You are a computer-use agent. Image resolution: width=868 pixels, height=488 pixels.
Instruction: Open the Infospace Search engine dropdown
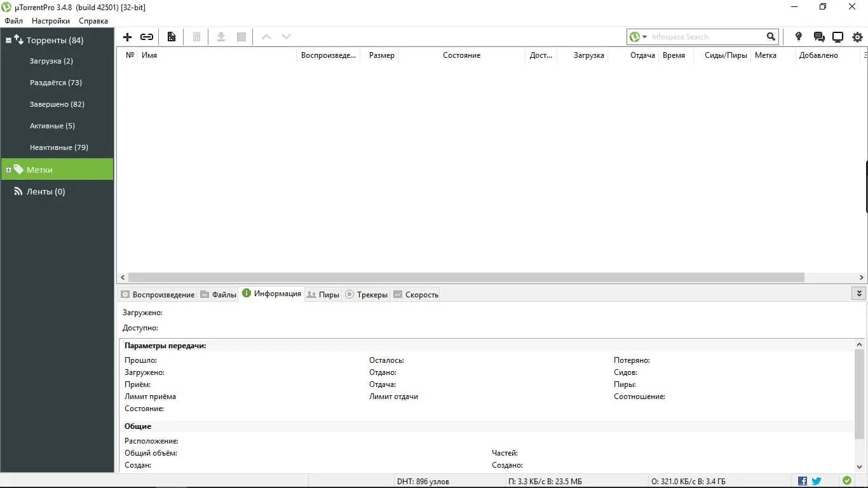click(x=643, y=36)
